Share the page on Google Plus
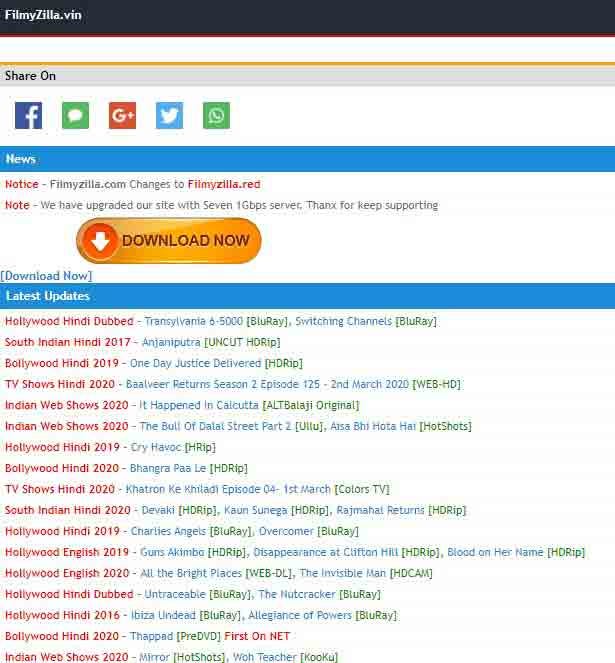The image size is (615, 663). [122, 115]
